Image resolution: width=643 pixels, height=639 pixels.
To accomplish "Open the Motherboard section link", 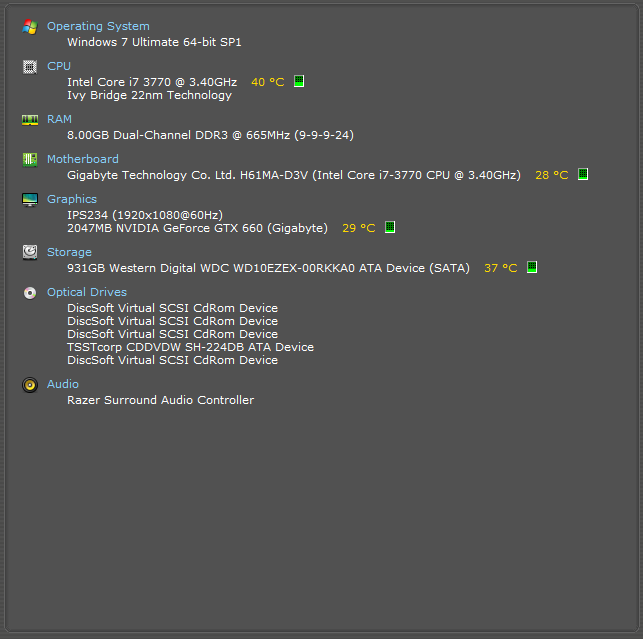I will coord(82,159).
